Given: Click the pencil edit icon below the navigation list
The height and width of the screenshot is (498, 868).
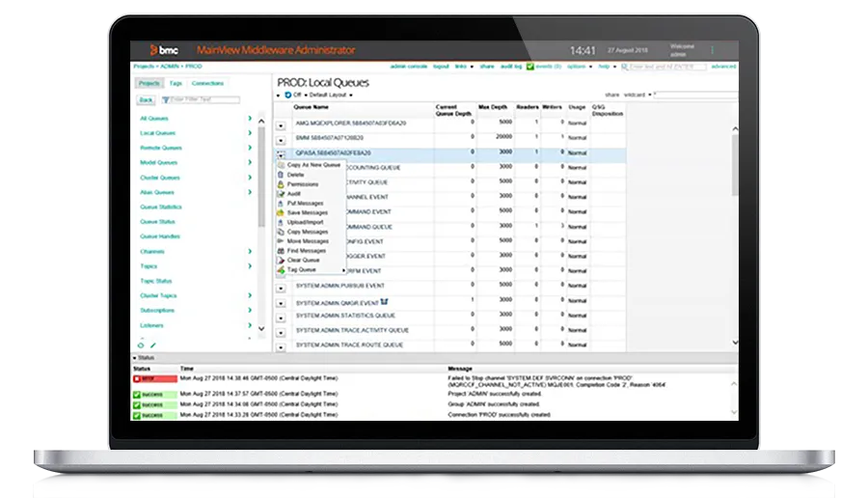Looking at the screenshot, I should pyautogui.click(x=153, y=346).
